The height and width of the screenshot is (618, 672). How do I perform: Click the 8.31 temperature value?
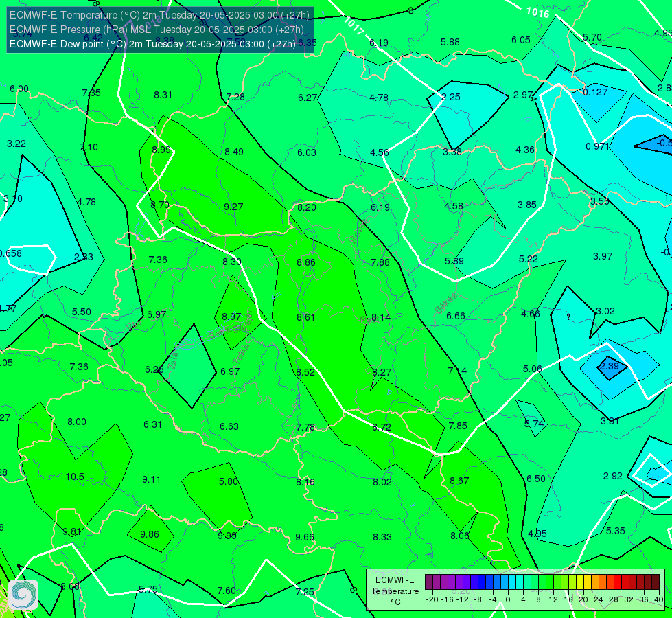tap(163, 95)
